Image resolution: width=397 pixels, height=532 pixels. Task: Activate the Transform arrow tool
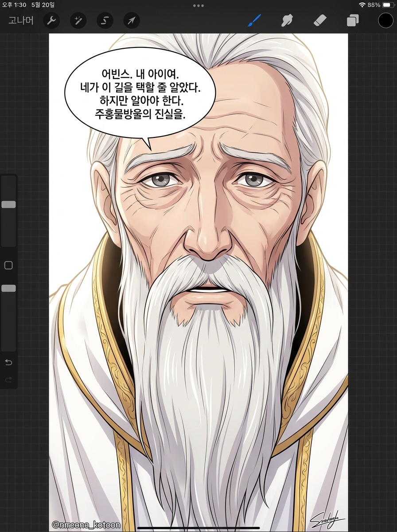point(132,20)
